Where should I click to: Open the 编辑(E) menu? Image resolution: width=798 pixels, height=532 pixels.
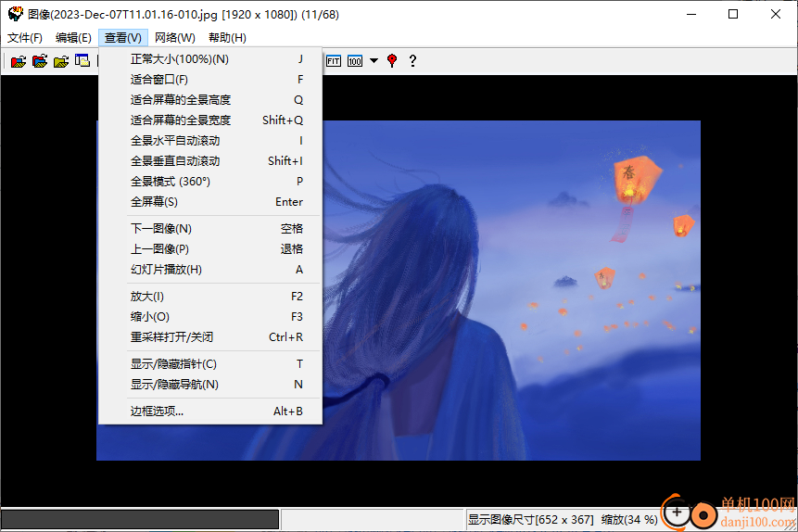[73, 38]
